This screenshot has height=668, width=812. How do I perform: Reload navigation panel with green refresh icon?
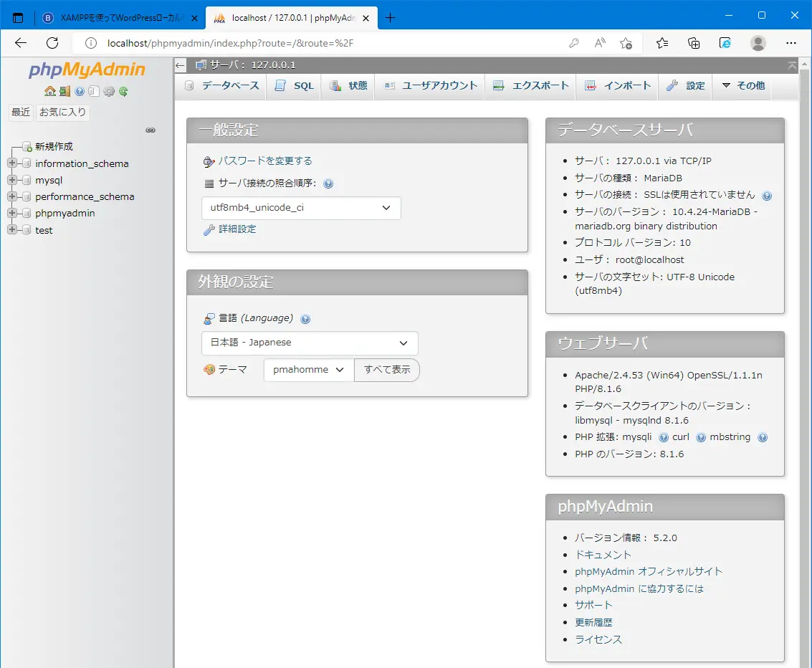pos(123,92)
